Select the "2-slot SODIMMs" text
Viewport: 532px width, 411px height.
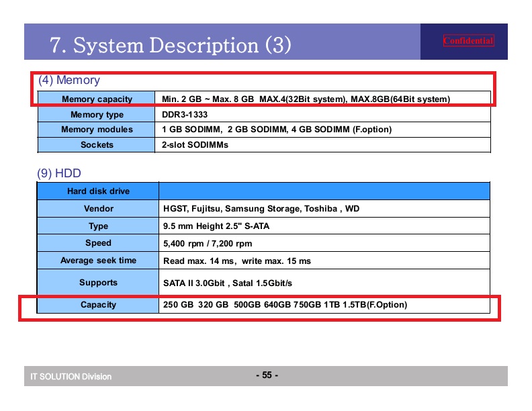pyautogui.click(x=195, y=145)
